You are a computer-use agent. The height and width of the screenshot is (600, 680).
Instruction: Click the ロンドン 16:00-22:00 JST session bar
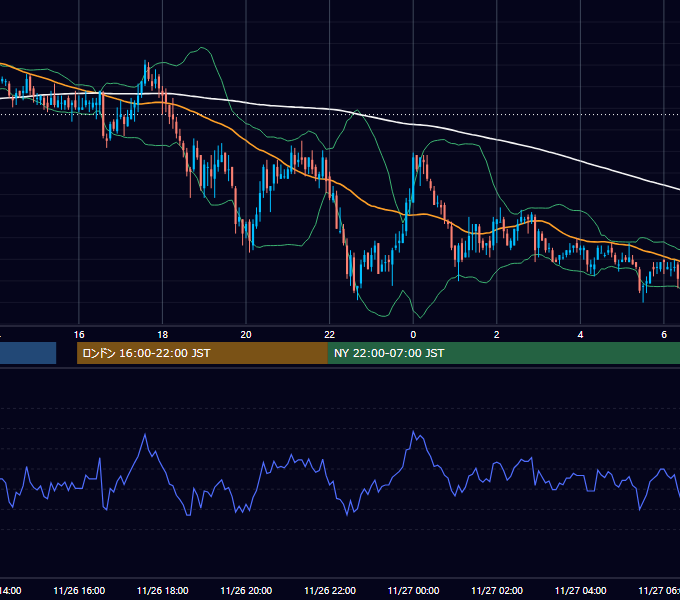click(x=202, y=353)
